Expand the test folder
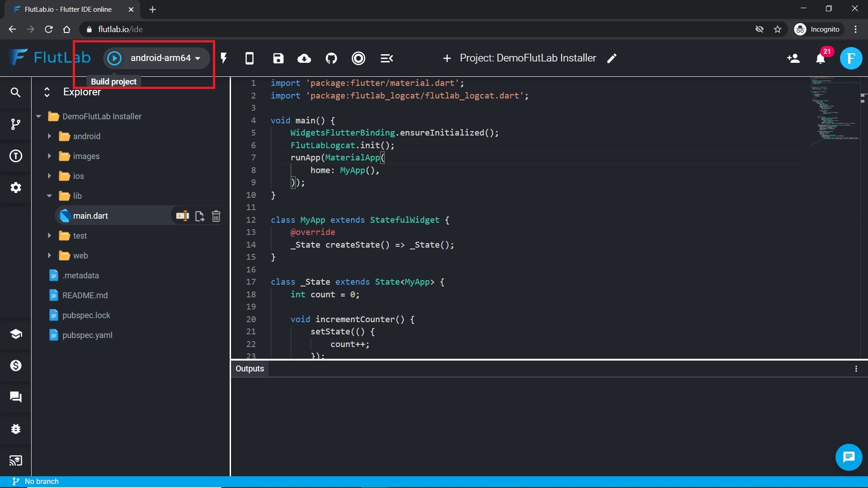 49,236
